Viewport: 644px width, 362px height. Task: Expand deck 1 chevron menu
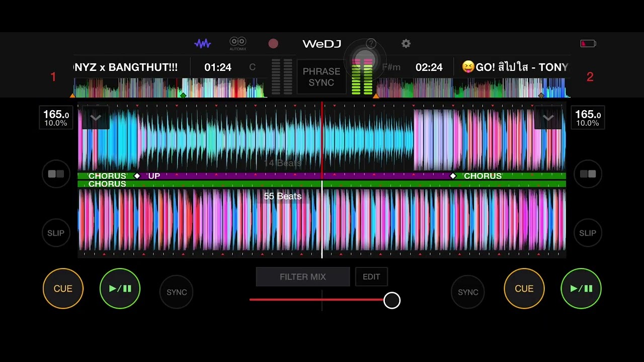[x=96, y=118]
